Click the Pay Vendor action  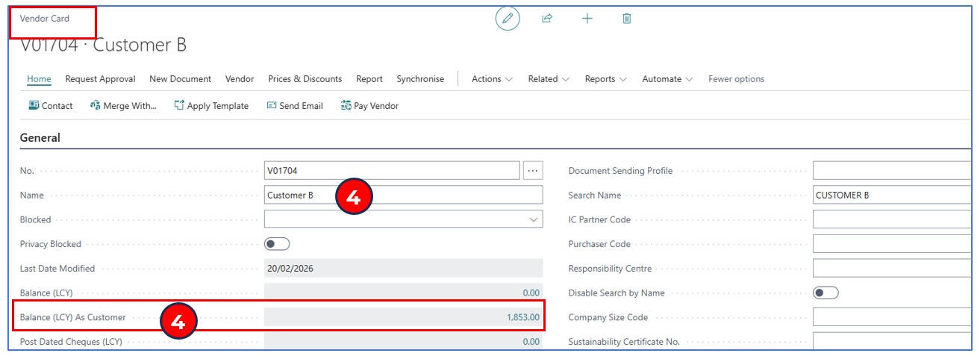click(369, 106)
